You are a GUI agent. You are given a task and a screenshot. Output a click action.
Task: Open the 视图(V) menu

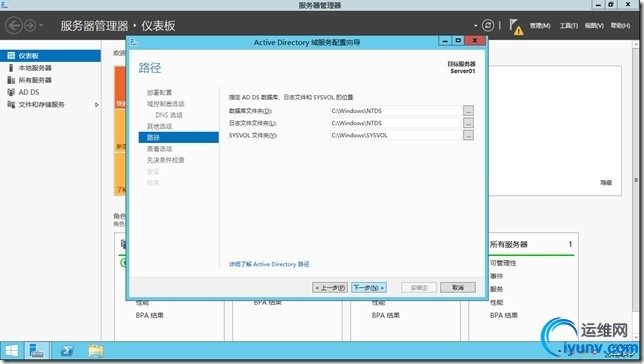(x=594, y=25)
